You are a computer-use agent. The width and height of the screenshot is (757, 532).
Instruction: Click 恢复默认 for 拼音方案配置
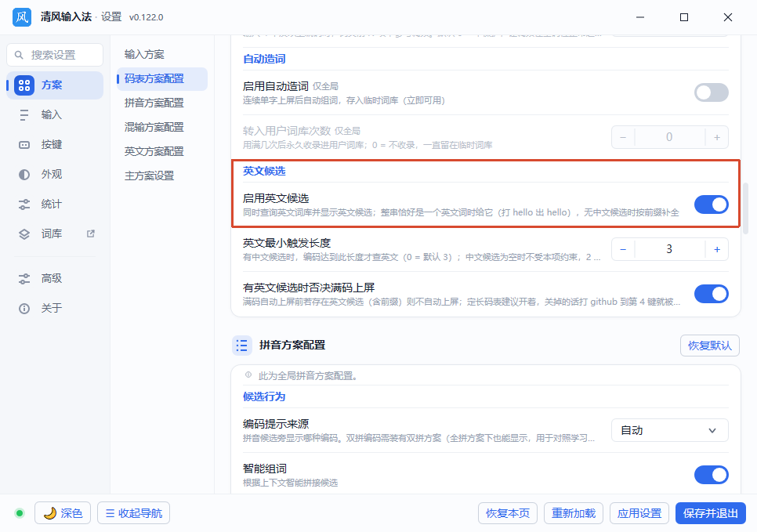710,346
